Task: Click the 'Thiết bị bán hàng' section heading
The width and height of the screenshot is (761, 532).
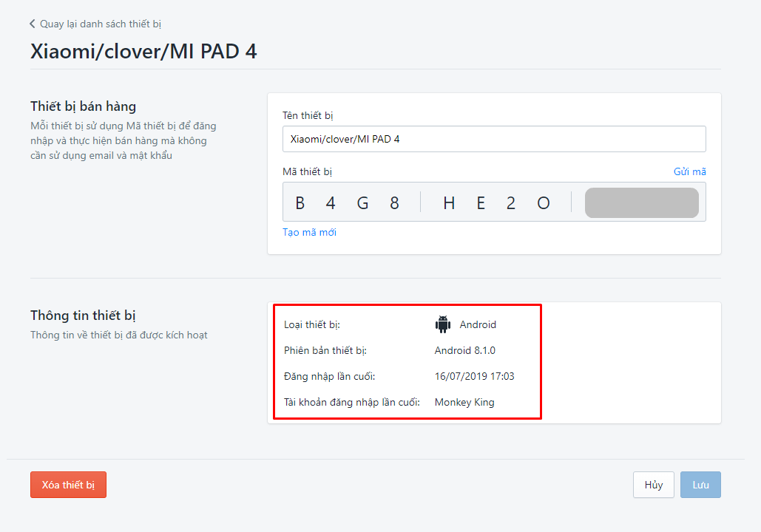Action: pyautogui.click(x=83, y=106)
